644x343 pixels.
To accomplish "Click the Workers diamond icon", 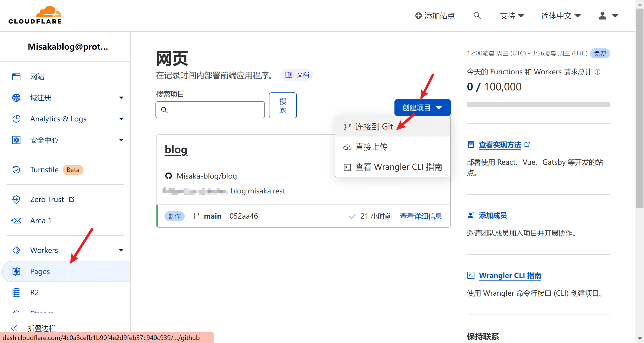I will point(16,250).
